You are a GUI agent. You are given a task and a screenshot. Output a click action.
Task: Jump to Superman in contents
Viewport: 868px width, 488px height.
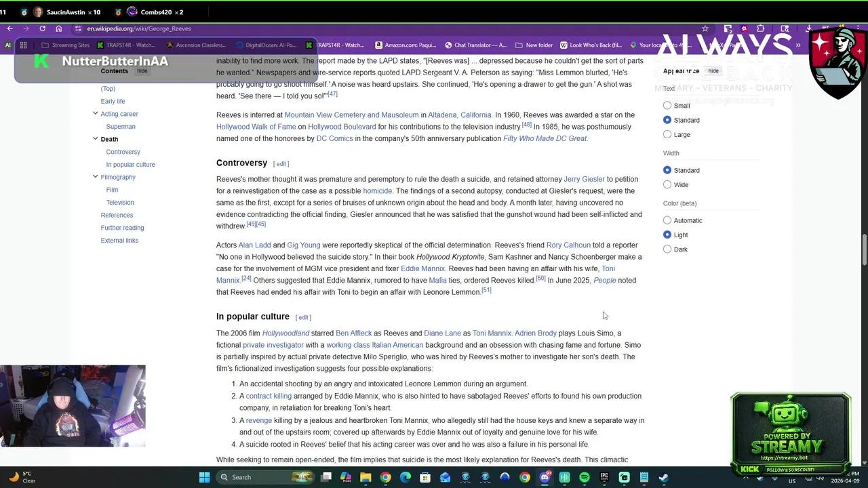(121, 127)
